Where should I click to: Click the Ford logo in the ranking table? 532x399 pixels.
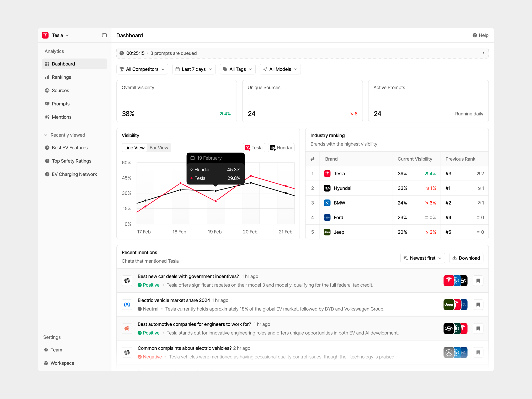click(x=327, y=217)
